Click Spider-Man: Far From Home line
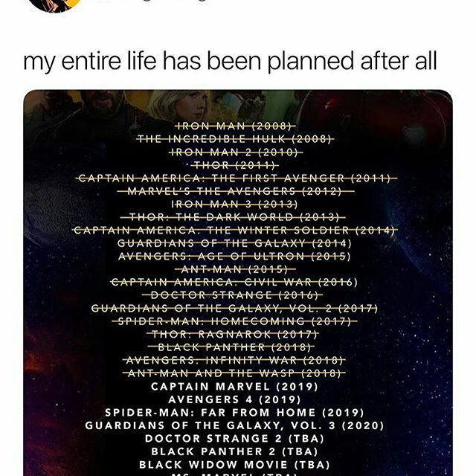This screenshot has height=476, width=476. [x=234, y=413]
